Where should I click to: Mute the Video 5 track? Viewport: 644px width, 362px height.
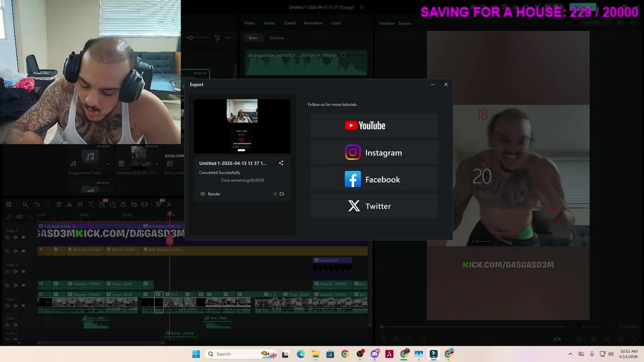tap(15, 237)
